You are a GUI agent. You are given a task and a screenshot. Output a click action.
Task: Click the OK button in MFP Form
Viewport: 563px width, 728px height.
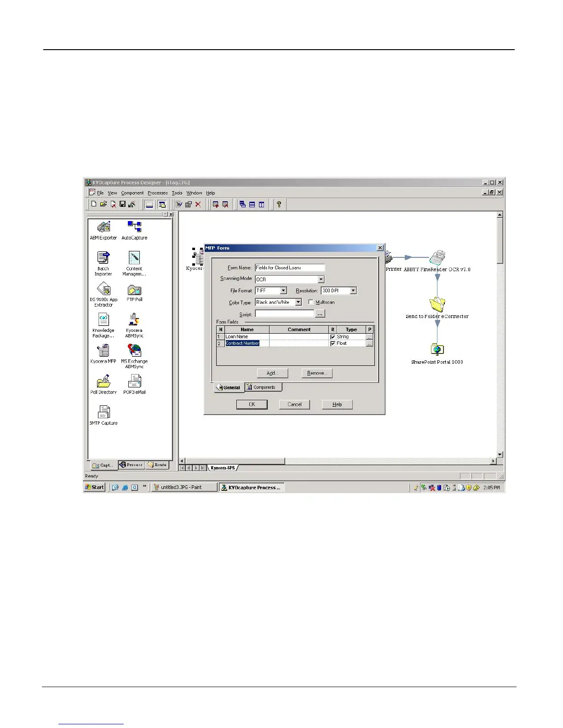(252, 404)
